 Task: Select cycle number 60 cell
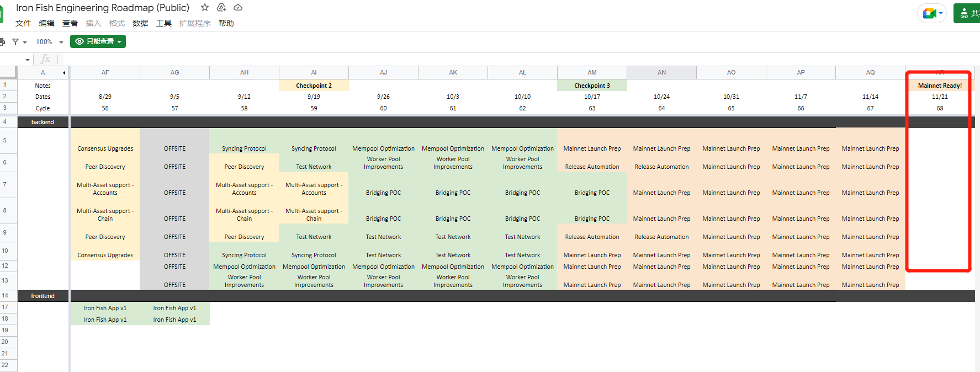(383, 108)
